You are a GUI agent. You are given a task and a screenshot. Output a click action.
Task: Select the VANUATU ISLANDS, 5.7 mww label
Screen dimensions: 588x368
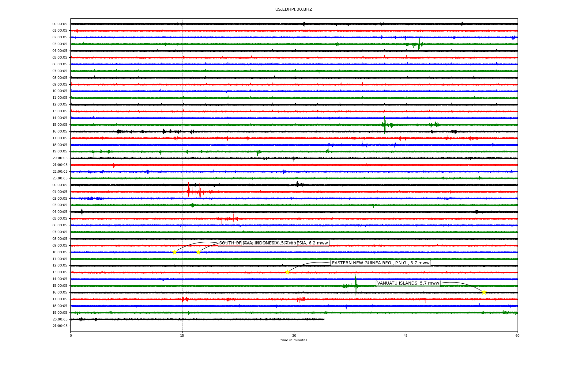(x=408, y=283)
